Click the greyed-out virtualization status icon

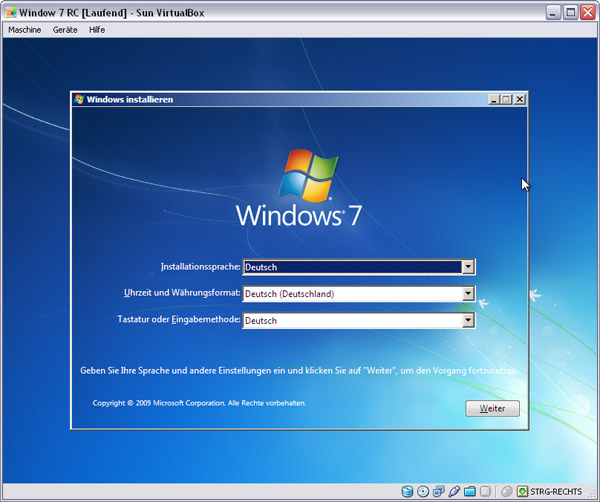coord(486,492)
